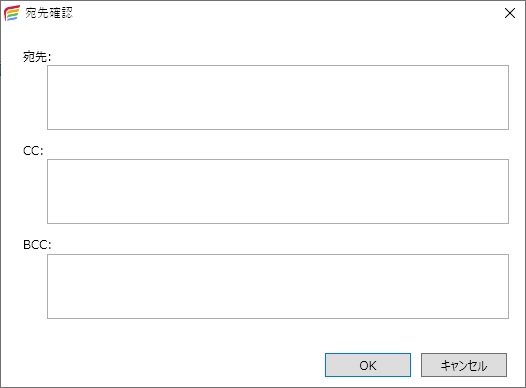
Task: Close the 宛先確認 dialog with X
Action: [x=510, y=13]
